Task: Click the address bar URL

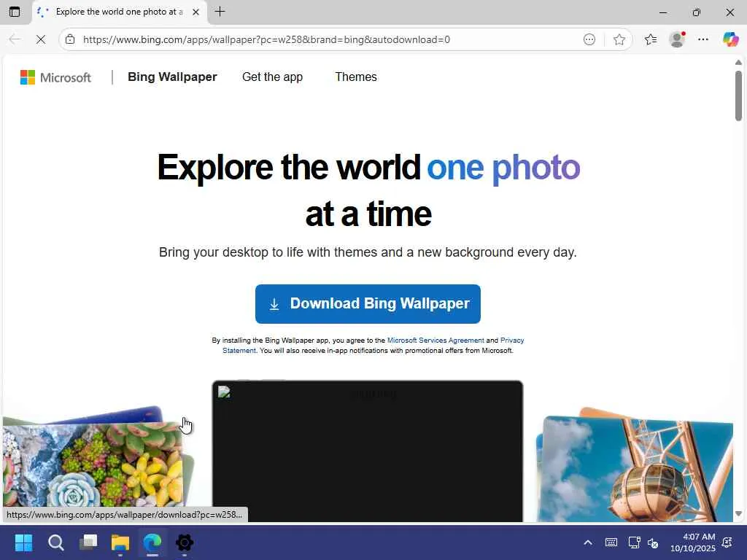Action: tap(266, 39)
